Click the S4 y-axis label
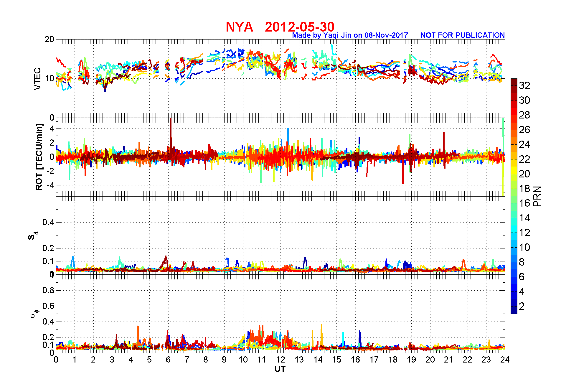The width and height of the screenshot is (561, 392). (x=33, y=236)
